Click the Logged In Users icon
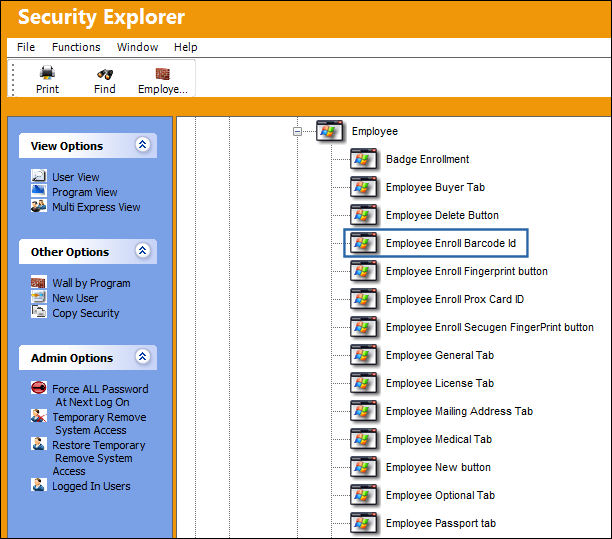612x539 pixels. click(39, 485)
